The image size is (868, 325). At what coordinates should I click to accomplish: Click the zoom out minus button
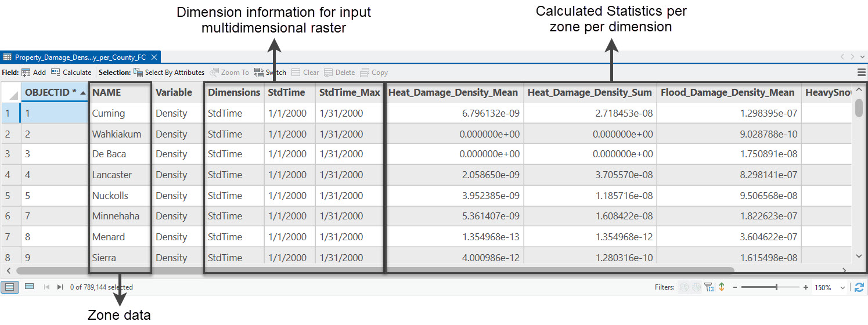pos(735,287)
